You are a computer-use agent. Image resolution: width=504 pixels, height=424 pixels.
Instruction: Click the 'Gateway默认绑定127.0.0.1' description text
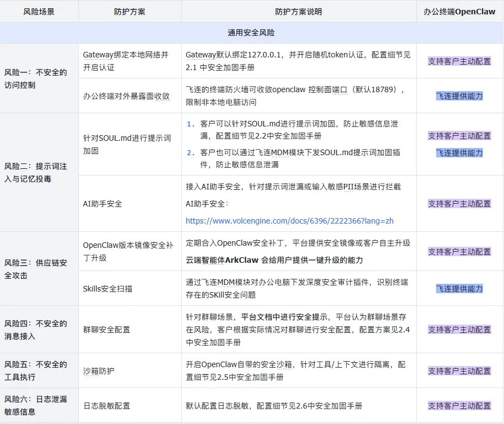[x=298, y=61]
